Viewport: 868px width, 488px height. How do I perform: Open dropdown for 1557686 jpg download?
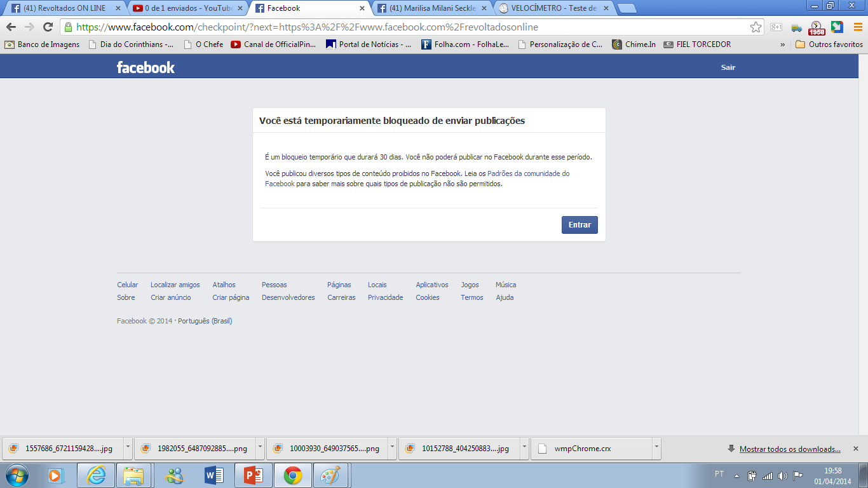click(128, 449)
